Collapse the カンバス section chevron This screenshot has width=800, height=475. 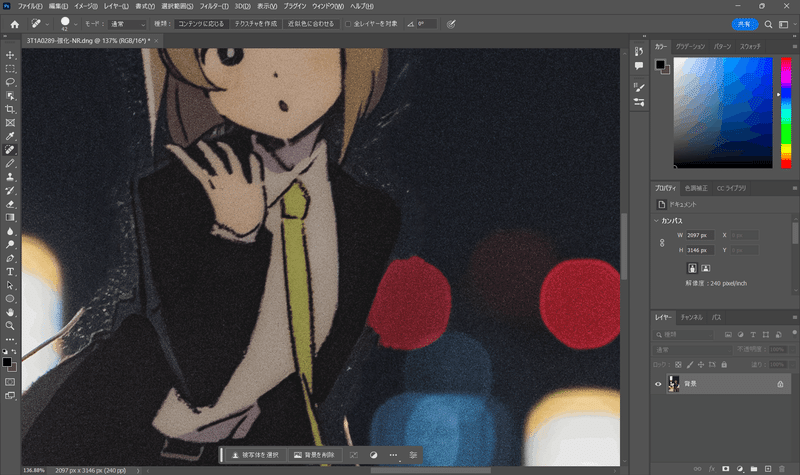click(x=657, y=221)
